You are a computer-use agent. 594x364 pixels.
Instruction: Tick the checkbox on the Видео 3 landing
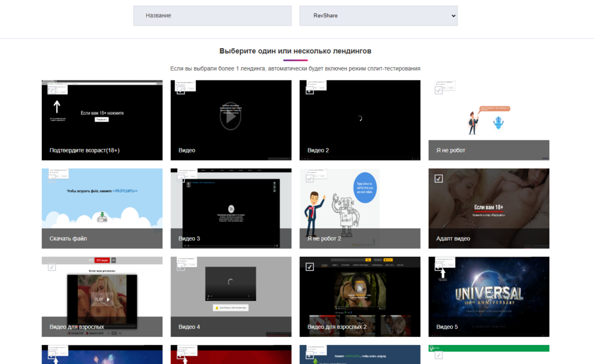pos(181,179)
